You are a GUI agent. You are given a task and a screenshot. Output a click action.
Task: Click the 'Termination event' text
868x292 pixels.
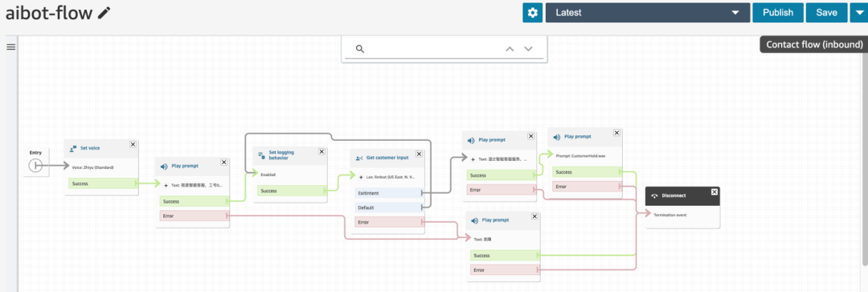(x=670, y=215)
